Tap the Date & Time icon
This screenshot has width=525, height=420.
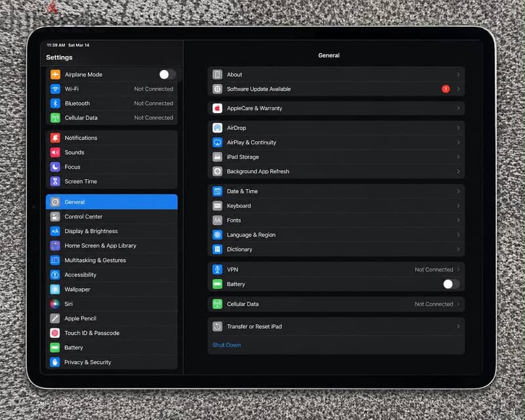tap(217, 191)
